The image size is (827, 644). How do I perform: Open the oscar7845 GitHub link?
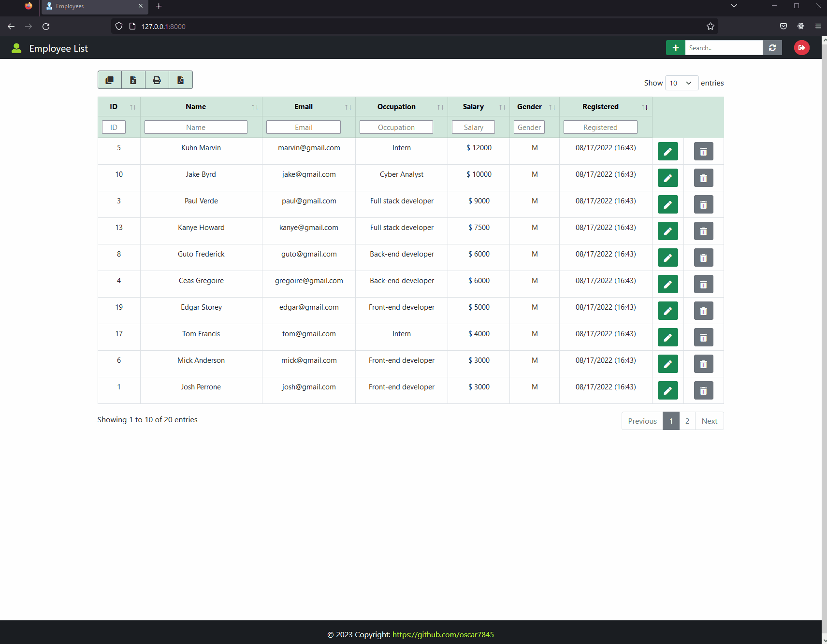443,634
